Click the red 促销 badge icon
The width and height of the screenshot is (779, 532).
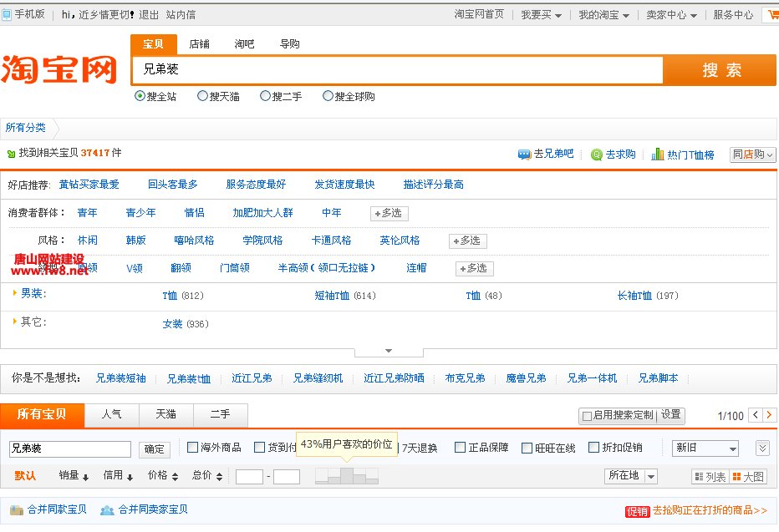pos(638,511)
